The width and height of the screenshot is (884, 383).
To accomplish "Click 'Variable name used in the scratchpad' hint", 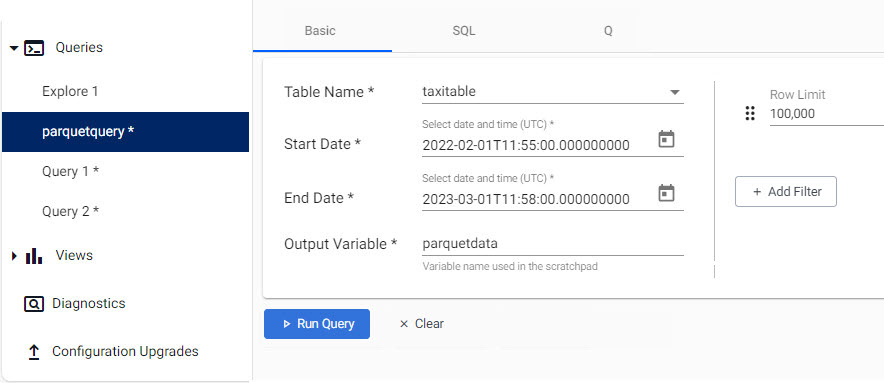I will (x=510, y=266).
